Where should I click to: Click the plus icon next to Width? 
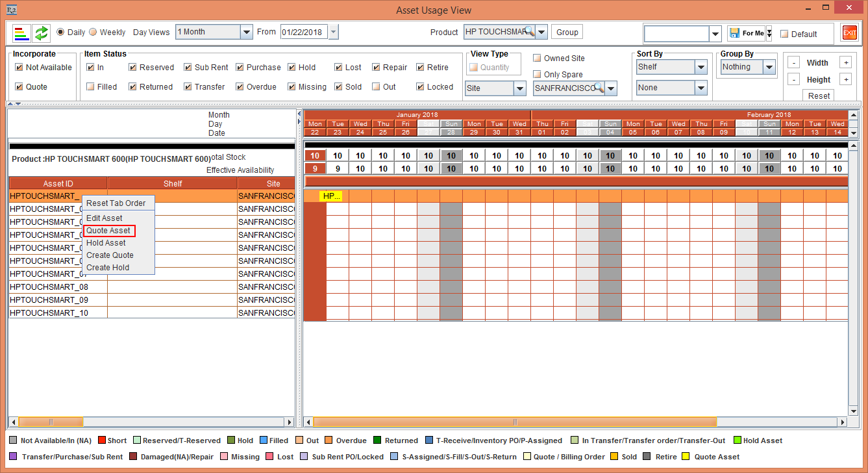pos(845,62)
